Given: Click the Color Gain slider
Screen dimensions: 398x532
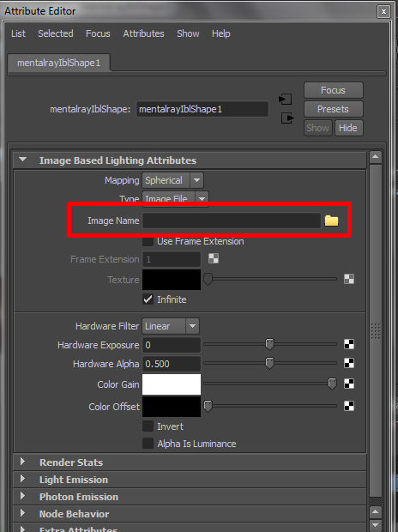Looking at the screenshot, I should 269,384.
